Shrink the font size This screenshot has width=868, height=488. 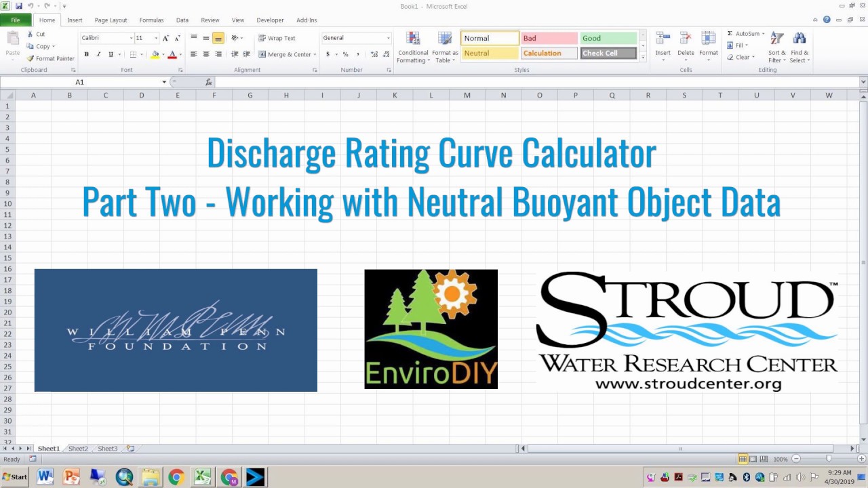point(176,38)
